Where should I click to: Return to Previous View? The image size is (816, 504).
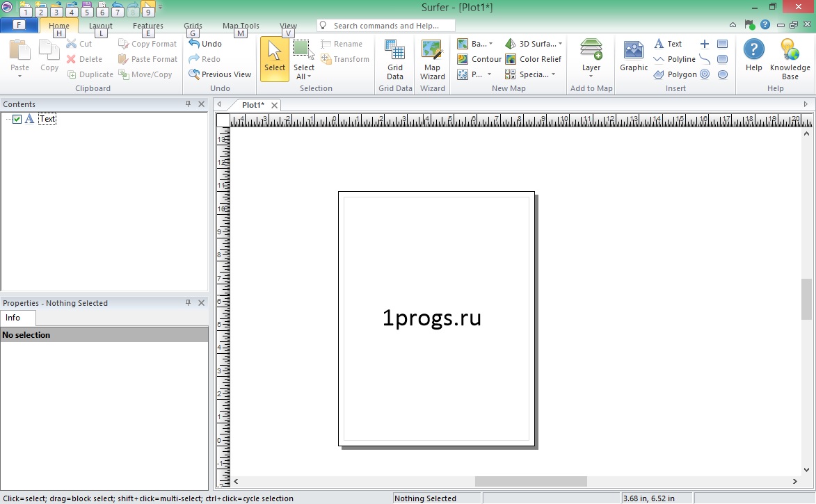tap(220, 74)
